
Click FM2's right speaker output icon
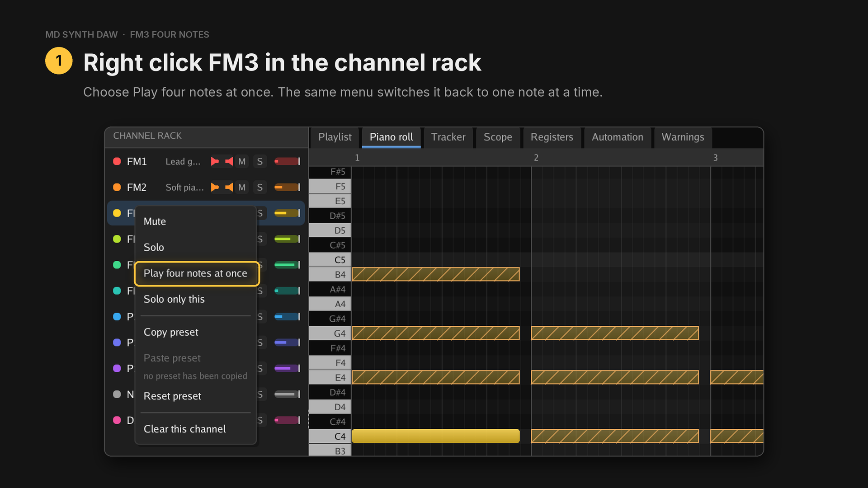coord(229,187)
